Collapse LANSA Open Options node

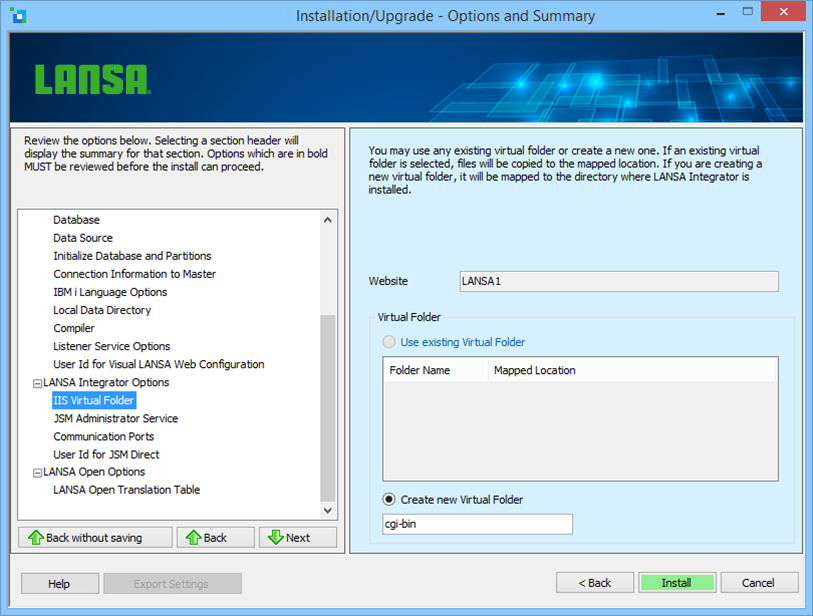click(37, 473)
